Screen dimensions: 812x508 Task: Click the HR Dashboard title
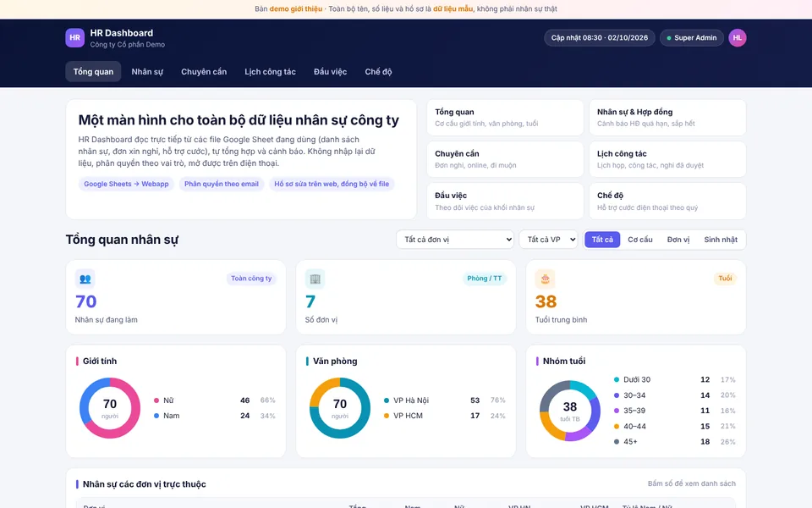pos(122,33)
